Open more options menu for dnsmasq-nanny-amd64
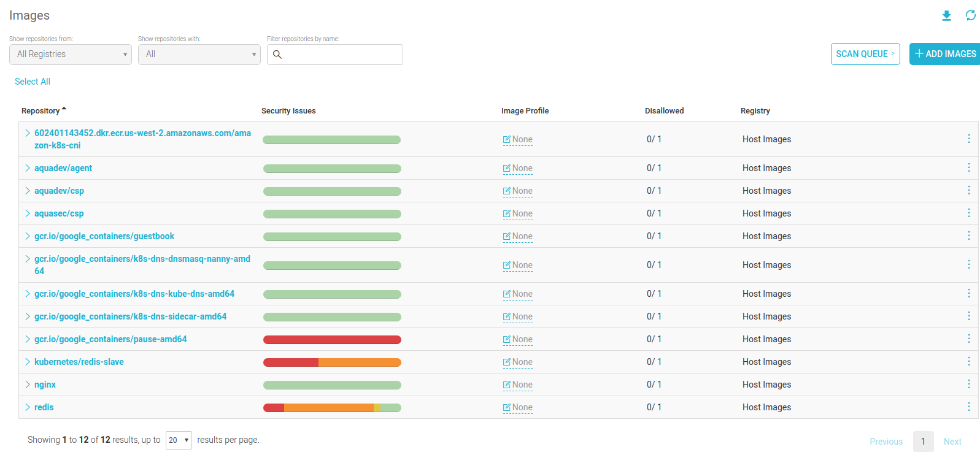 pyautogui.click(x=969, y=264)
